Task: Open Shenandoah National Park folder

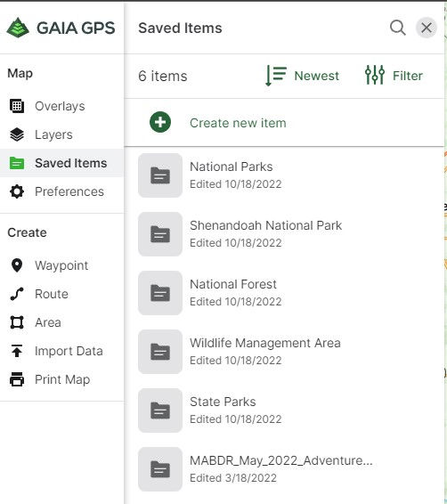Action: [x=284, y=234]
